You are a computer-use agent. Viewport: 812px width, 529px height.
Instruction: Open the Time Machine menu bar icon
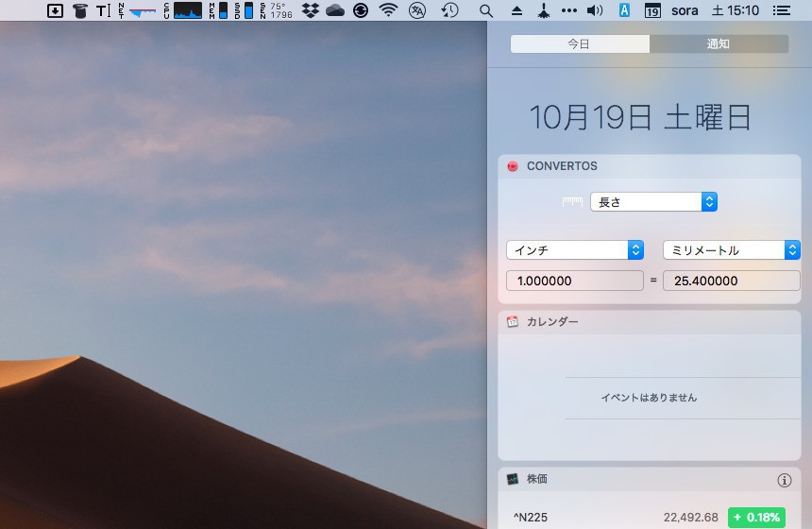coord(450,10)
